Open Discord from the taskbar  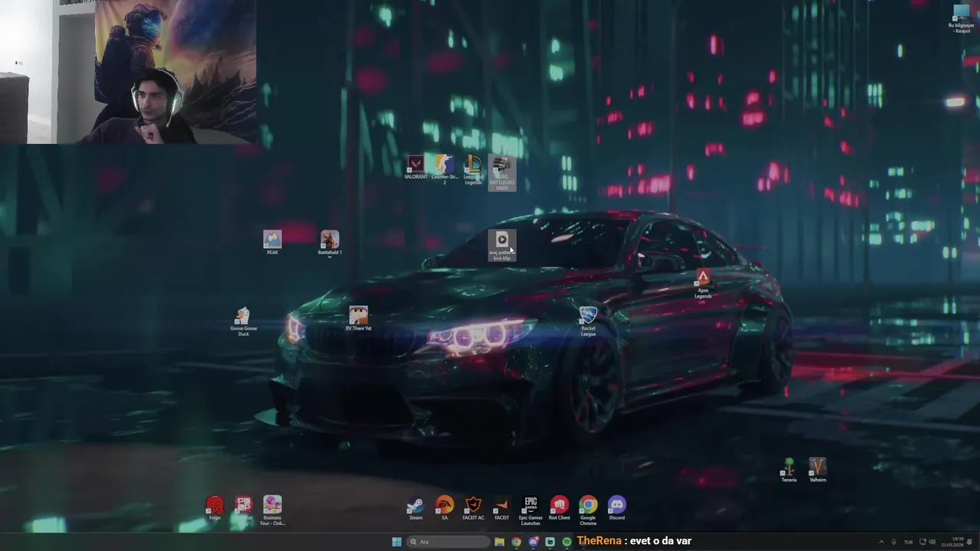click(x=533, y=542)
